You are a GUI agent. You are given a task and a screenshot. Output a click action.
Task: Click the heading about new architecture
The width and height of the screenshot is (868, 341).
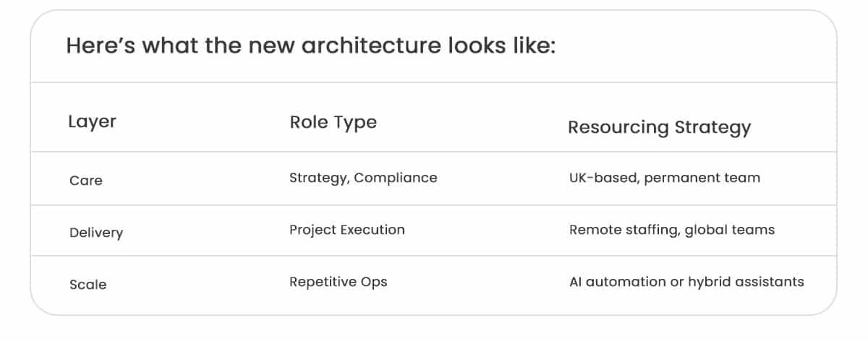[310, 46]
